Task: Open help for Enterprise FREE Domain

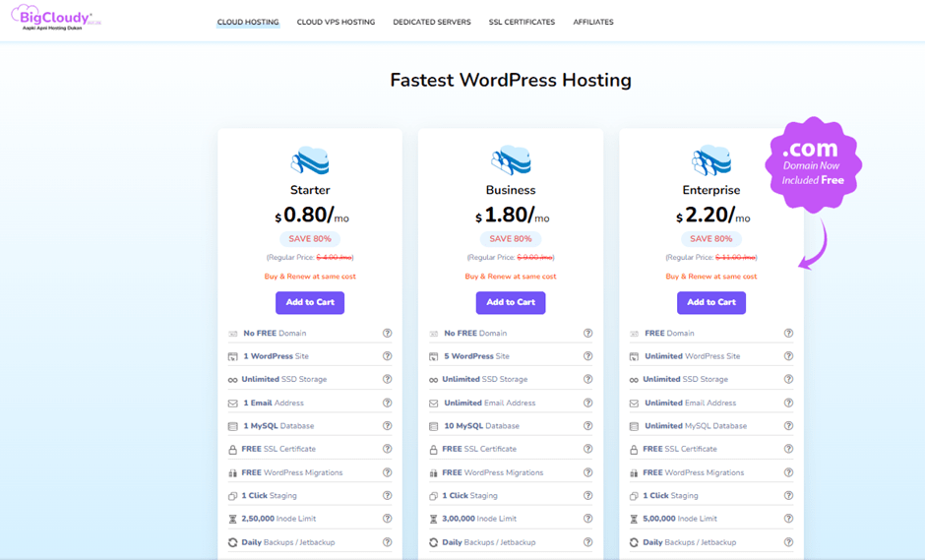Action: point(788,333)
